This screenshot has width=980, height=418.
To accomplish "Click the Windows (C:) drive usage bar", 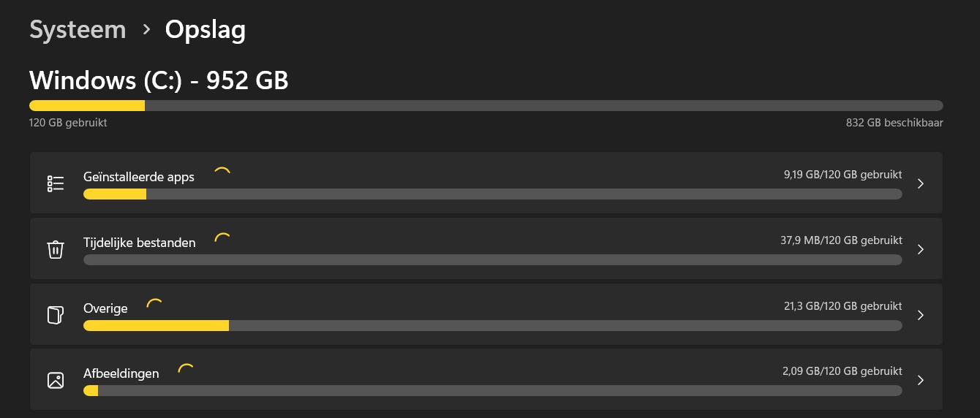I will pos(486,106).
